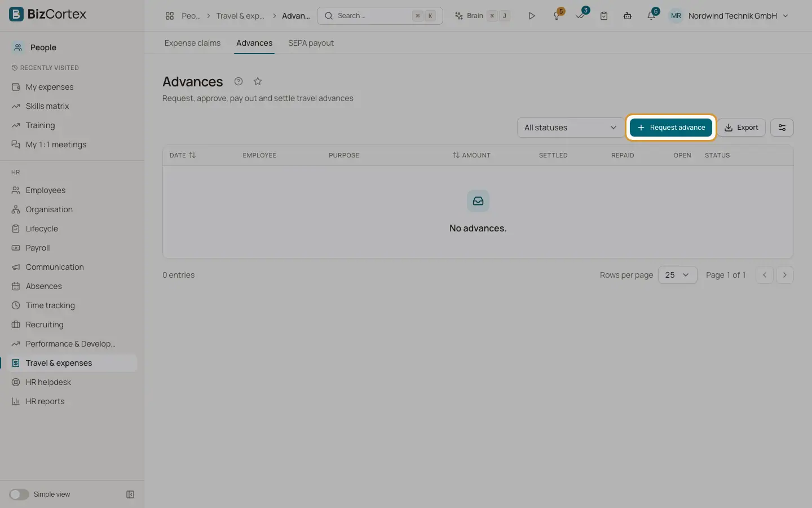This screenshot has height=508, width=812.
Task: Toggle the Simple view switch
Action: tap(19, 494)
